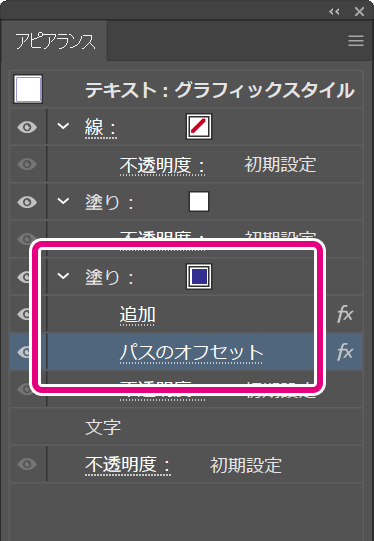Open 不透明度 link below 文字

point(128,466)
